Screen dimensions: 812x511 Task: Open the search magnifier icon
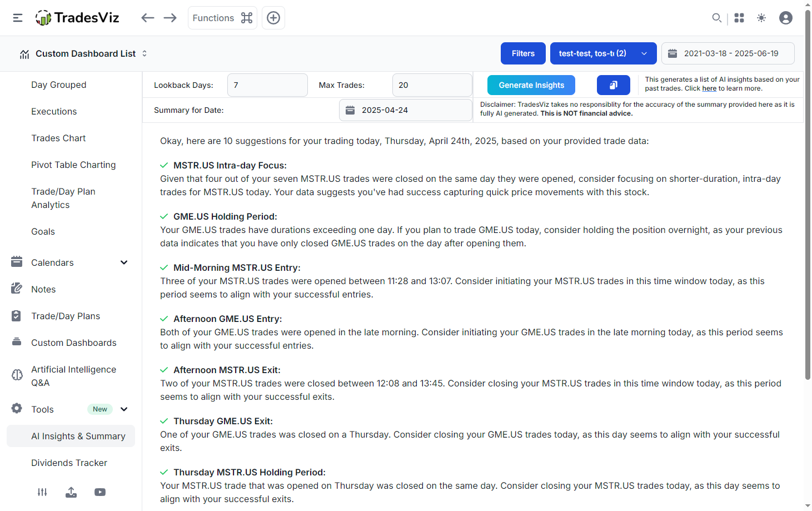point(717,18)
